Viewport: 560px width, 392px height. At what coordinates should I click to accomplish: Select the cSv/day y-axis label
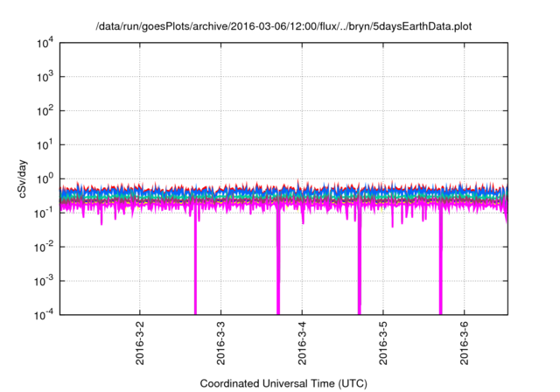(23, 178)
